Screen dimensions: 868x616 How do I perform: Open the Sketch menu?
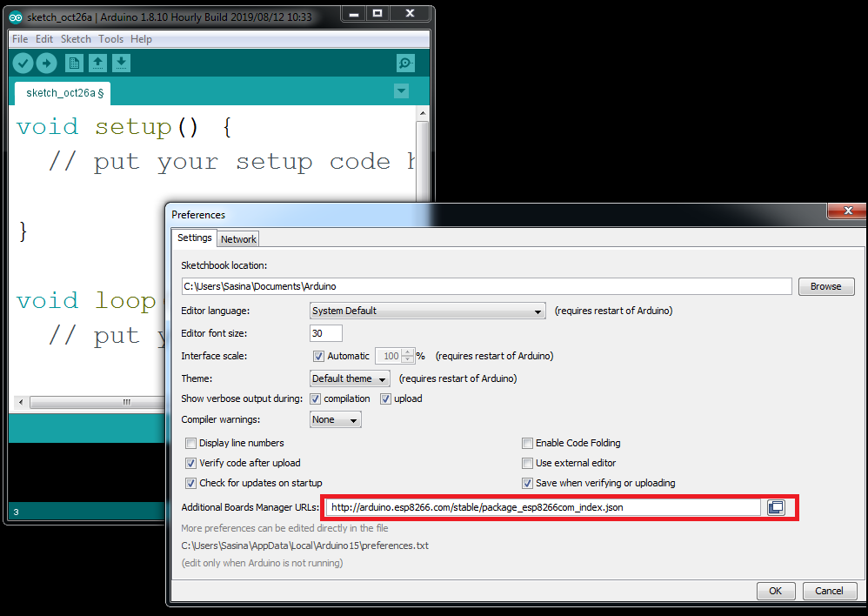tap(76, 39)
